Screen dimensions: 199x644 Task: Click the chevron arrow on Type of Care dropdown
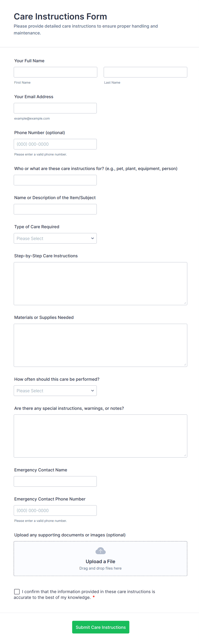tap(92, 238)
